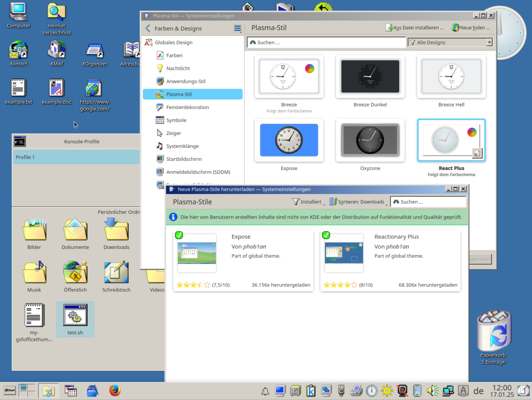Image resolution: width=532 pixels, height=400 pixels.
Task: Open the Dokumente folder
Action: (x=75, y=234)
